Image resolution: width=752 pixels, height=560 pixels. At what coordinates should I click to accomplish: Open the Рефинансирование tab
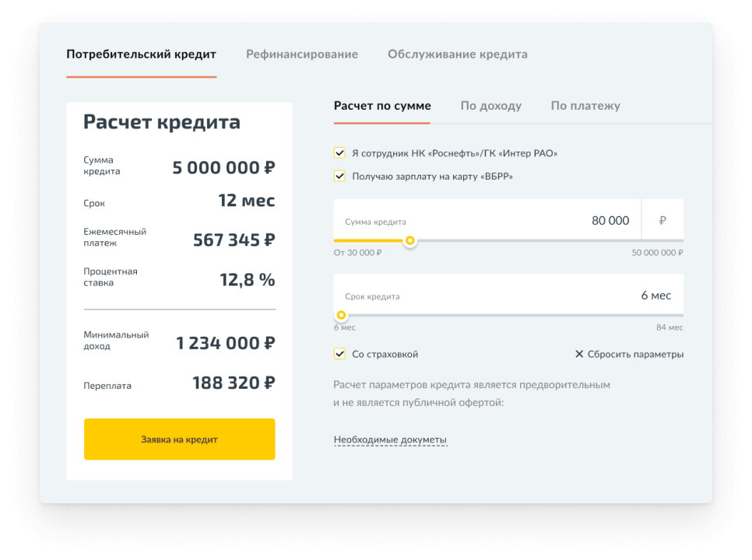pos(302,54)
